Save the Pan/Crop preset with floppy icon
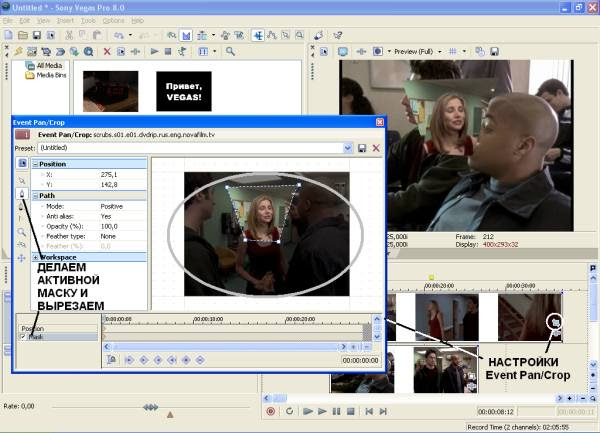 (x=362, y=148)
